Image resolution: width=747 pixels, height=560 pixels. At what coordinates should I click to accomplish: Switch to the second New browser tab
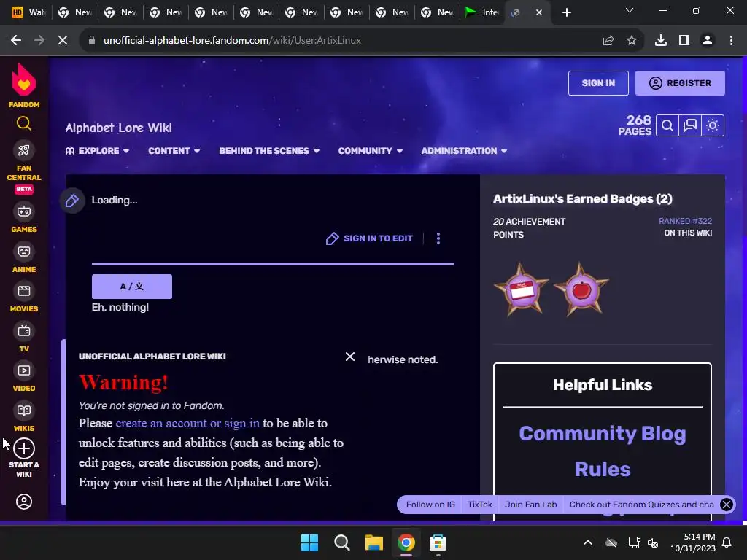(120, 12)
